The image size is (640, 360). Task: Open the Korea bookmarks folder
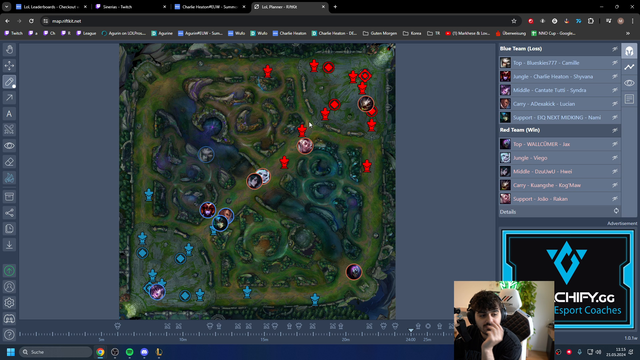click(x=412, y=33)
